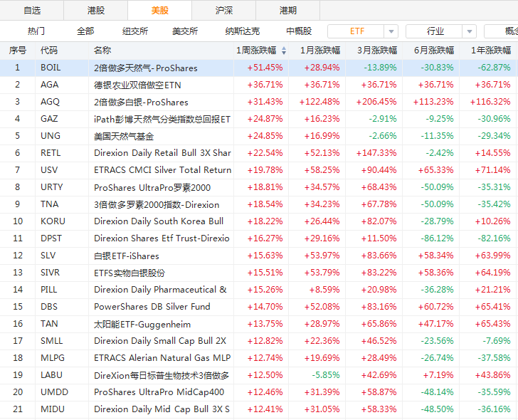Sort by 1年涨跌幅 column header
This screenshot has height=420, width=518.
click(491, 51)
